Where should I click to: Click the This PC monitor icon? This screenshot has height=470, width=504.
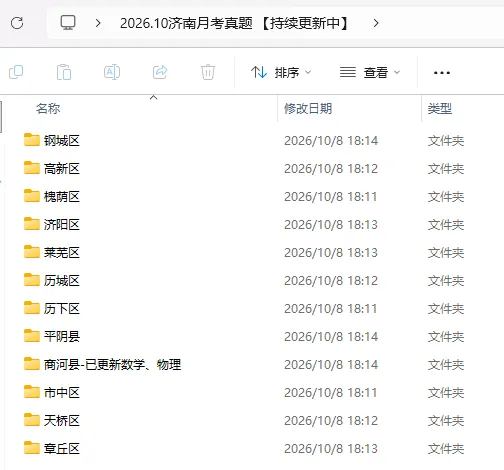coord(68,23)
